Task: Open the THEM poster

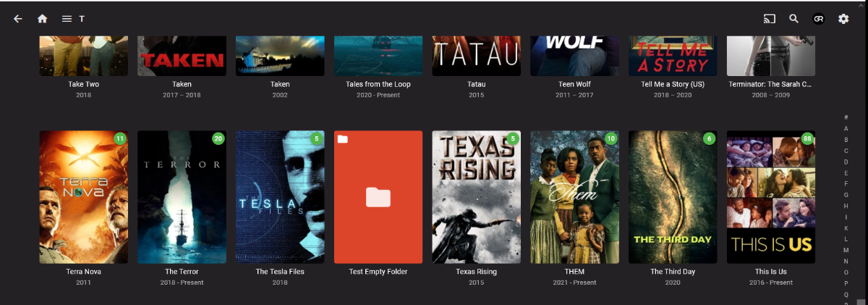Action: 574,197
